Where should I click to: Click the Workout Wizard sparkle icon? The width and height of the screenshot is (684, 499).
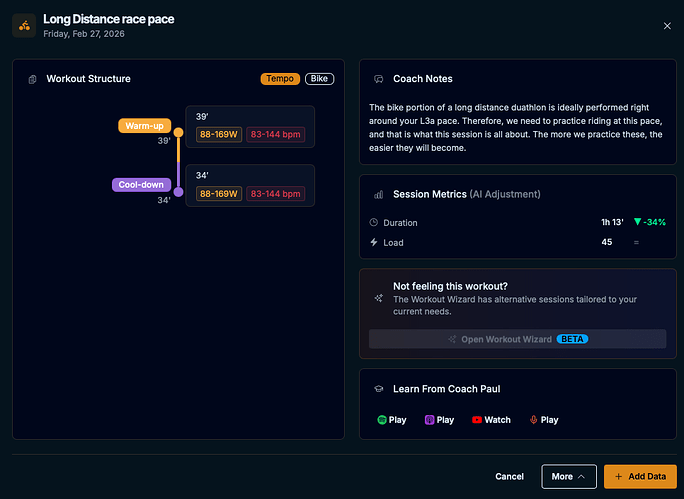click(x=378, y=298)
